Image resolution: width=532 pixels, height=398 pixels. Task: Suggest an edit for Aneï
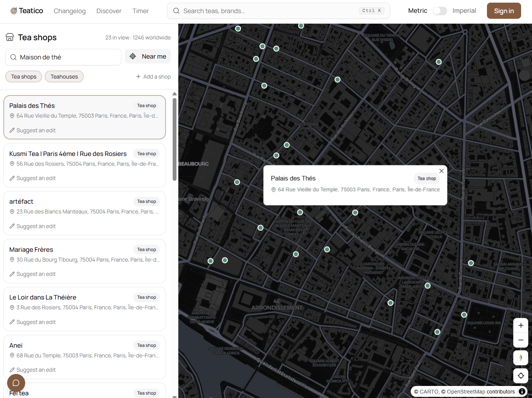[33, 370]
